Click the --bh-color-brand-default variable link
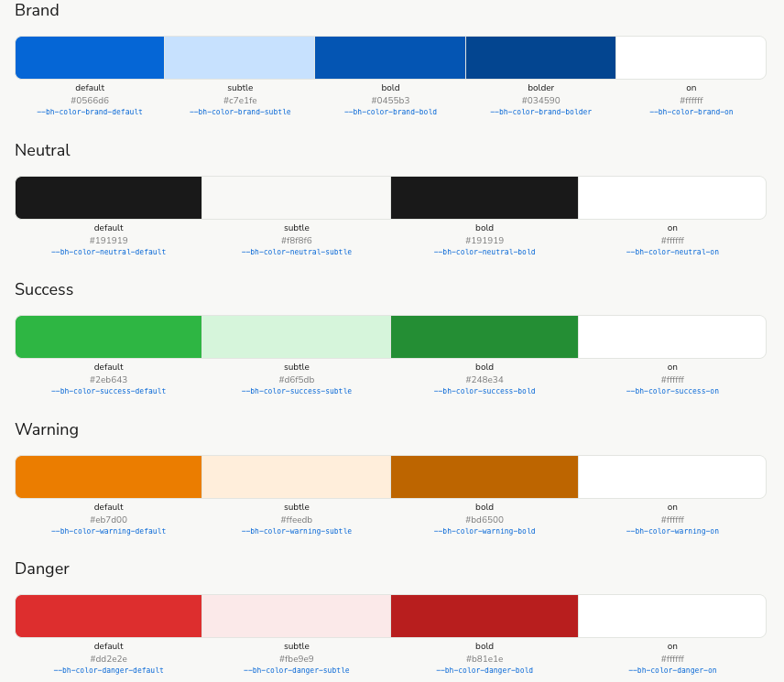The image size is (784, 682). (90, 112)
